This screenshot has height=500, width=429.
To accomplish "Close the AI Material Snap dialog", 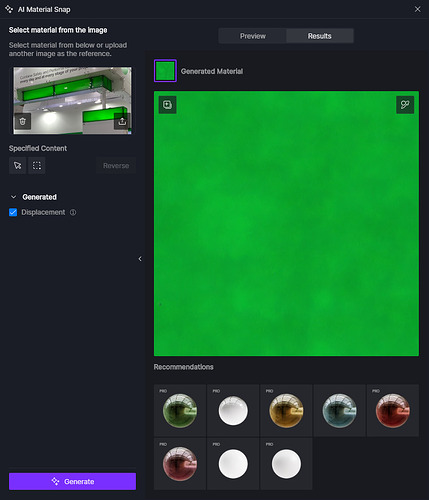I will coord(417,9).
